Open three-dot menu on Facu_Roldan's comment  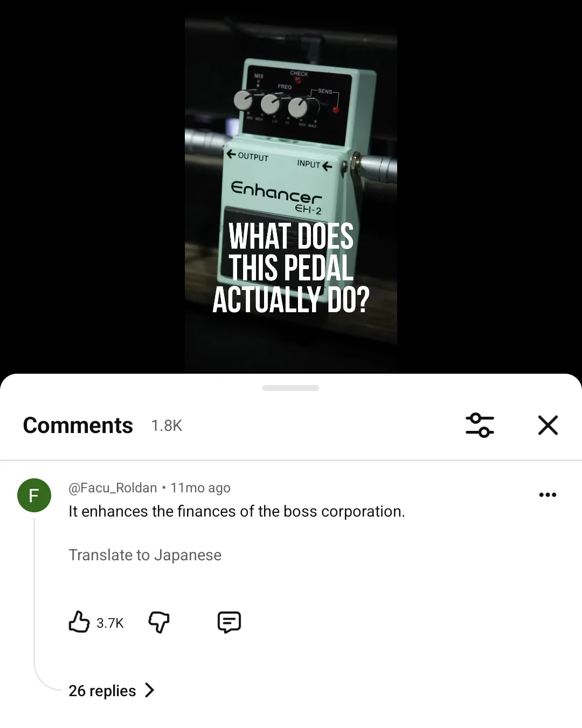pyautogui.click(x=548, y=495)
